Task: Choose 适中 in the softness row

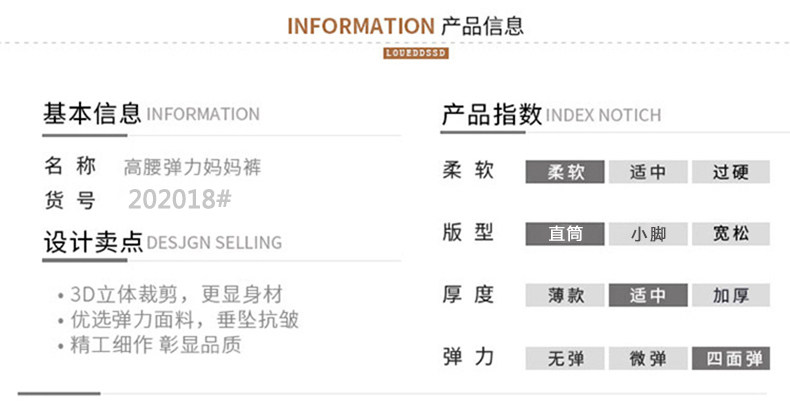Action: coord(648,172)
